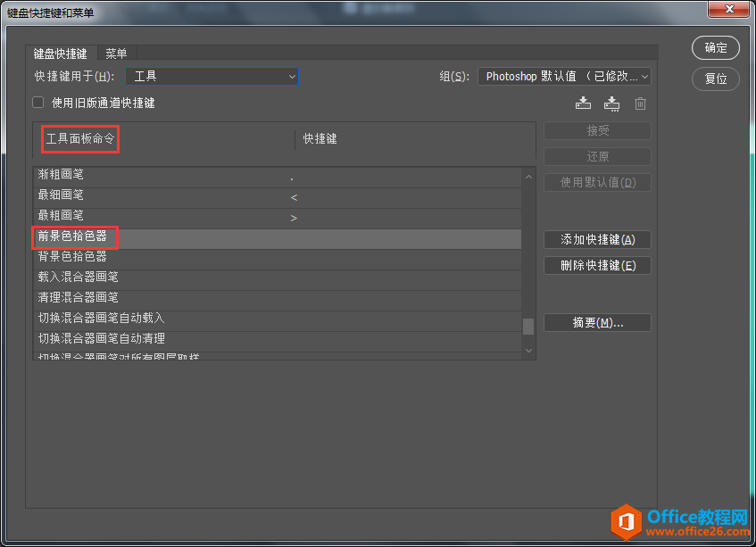This screenshot has width=756, height=547.
Task: Create new set from current shortcuts icon
Action: coord(611,104)
